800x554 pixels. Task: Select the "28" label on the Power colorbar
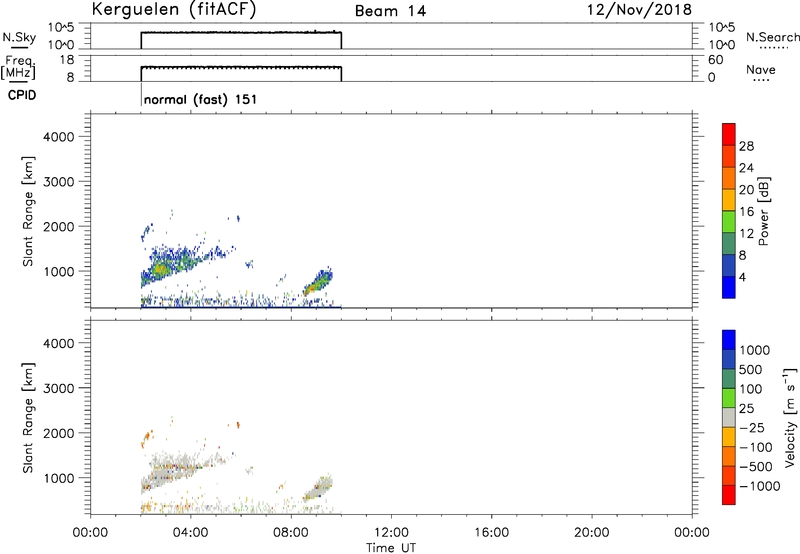pos(746,146)
